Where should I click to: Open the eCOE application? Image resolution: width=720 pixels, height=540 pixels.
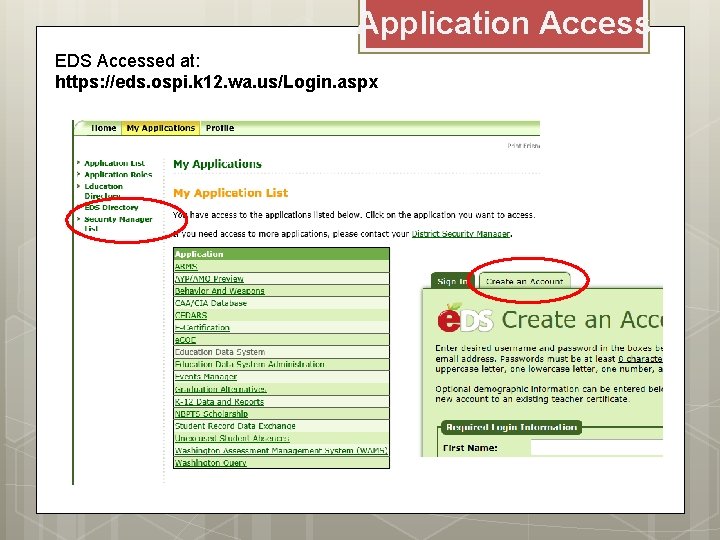[185, 340]
